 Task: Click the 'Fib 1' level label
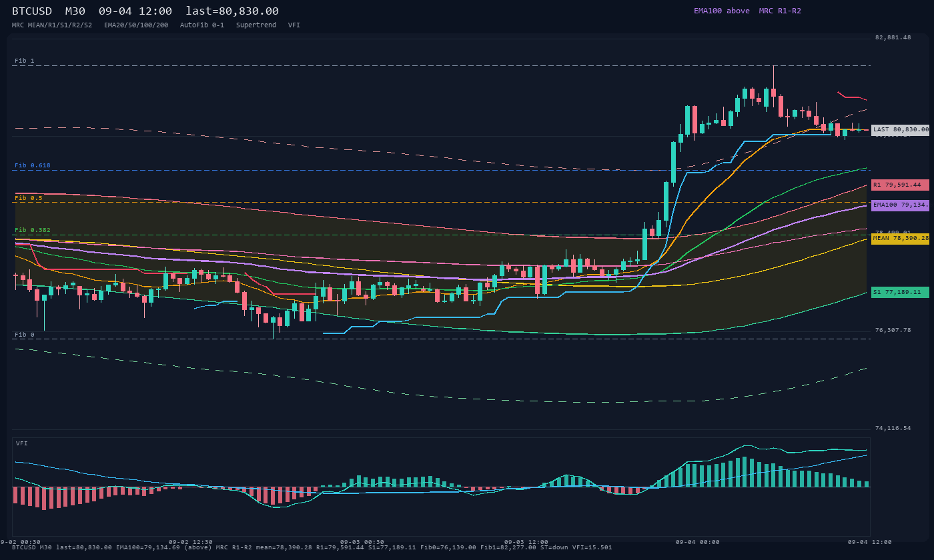[25, 61]
